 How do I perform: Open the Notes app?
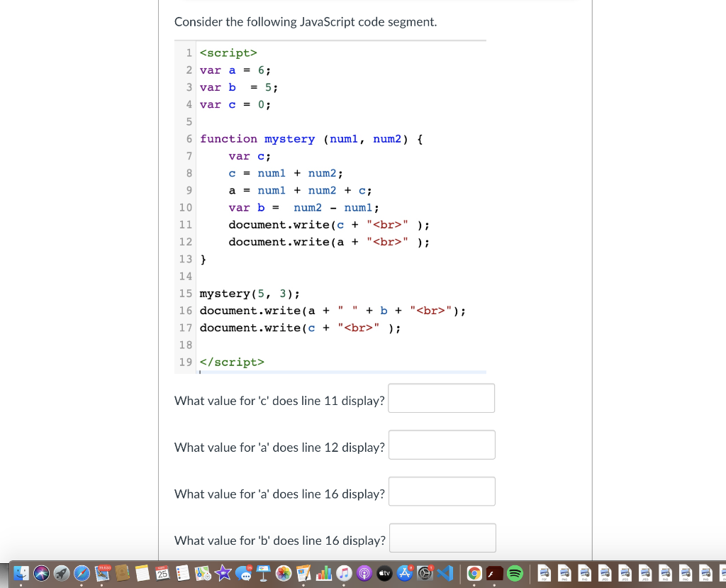tap(143, 573)
